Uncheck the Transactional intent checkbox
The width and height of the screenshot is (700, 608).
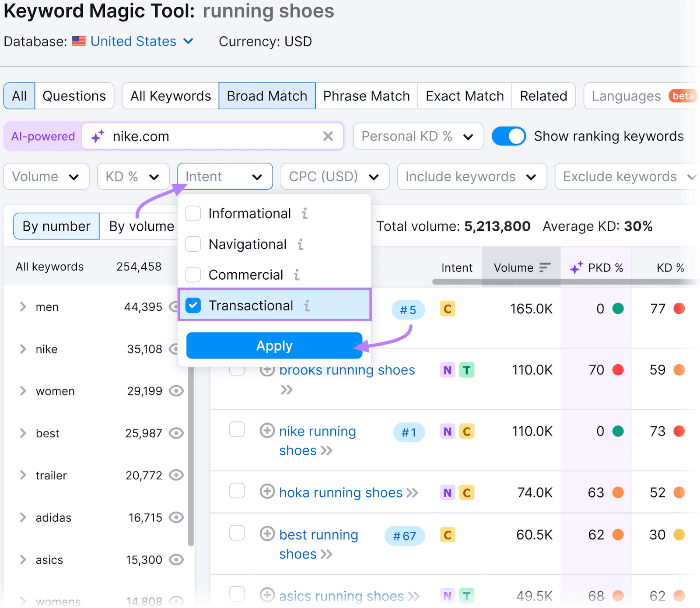[x=193, y=306]
